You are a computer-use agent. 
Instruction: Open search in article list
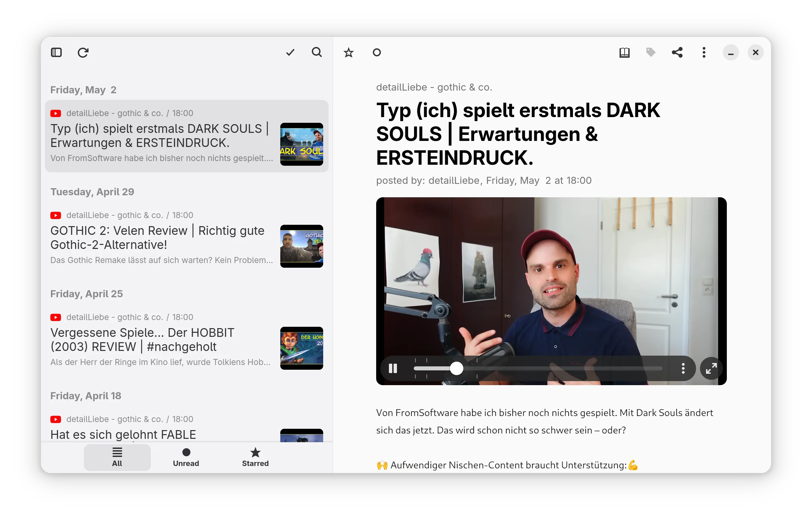(x=316, y=52)
